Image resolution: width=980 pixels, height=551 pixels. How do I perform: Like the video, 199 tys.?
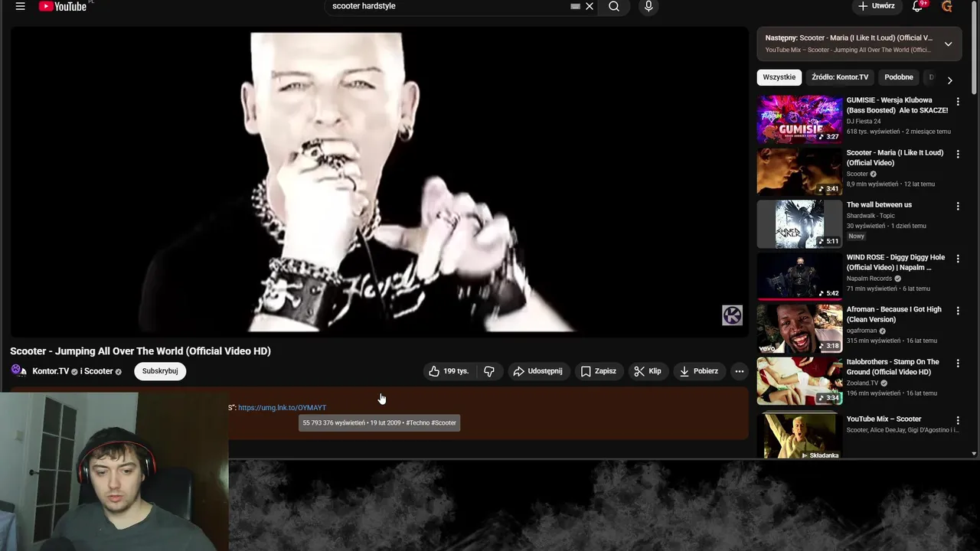click(450, 371)
